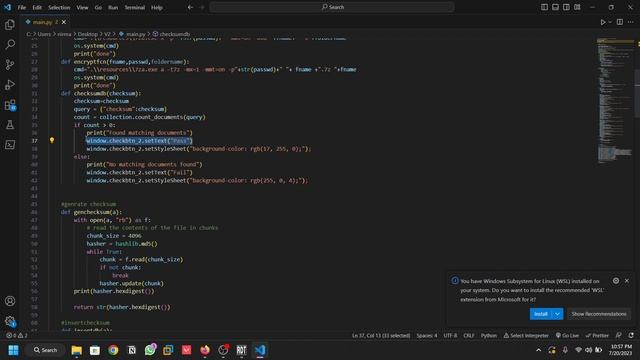Change end-of-line sequence CRLF
The width and height of the screenshot is (640, 360).
click(469, 336)
